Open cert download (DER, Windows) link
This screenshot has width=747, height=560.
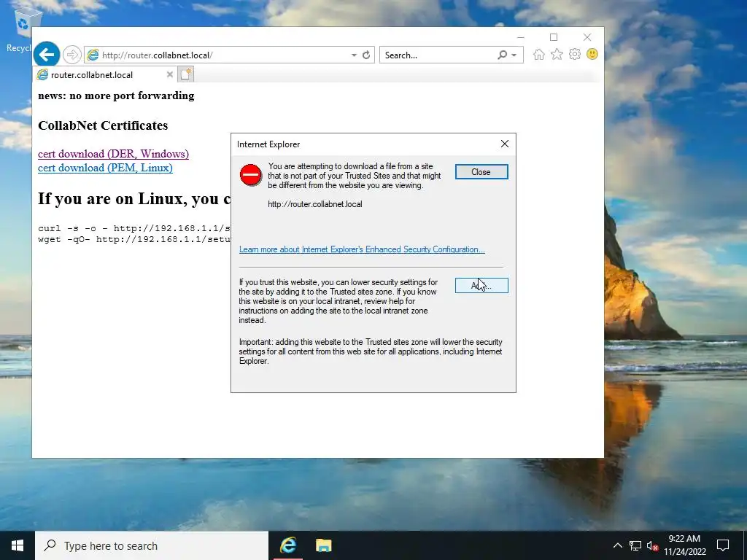click(x=113, y=154)
